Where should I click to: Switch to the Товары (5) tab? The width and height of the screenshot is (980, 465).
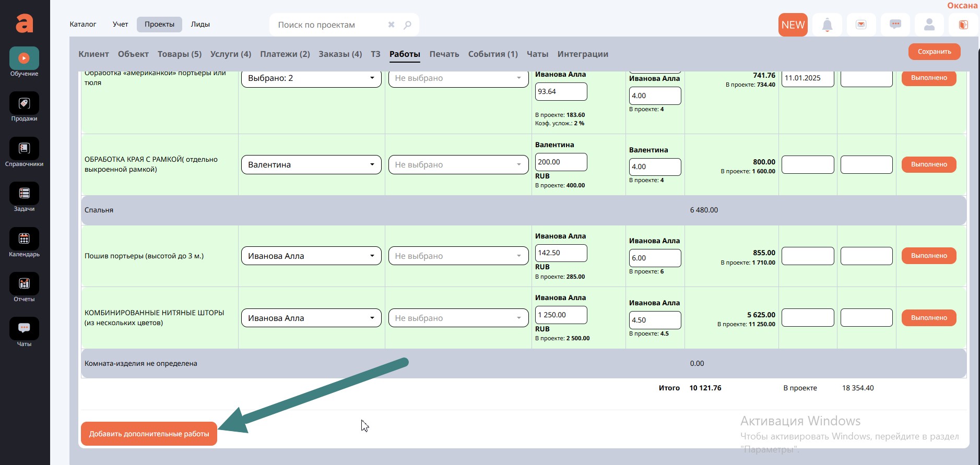179,54
